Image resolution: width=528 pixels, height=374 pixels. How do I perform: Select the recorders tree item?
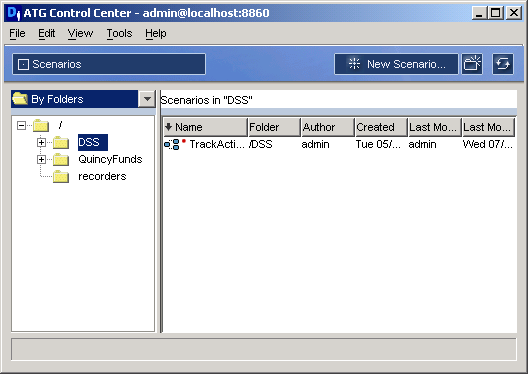point(102,176)
